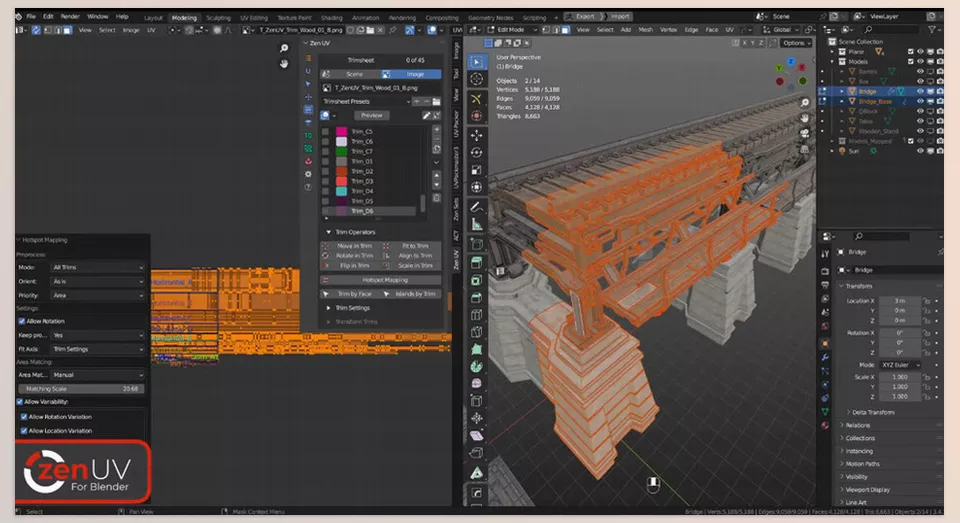The height and width of the screenshot is (523, 960).
Task: Click the pan hand icon in 3D viewport
Action: (804, 118)
